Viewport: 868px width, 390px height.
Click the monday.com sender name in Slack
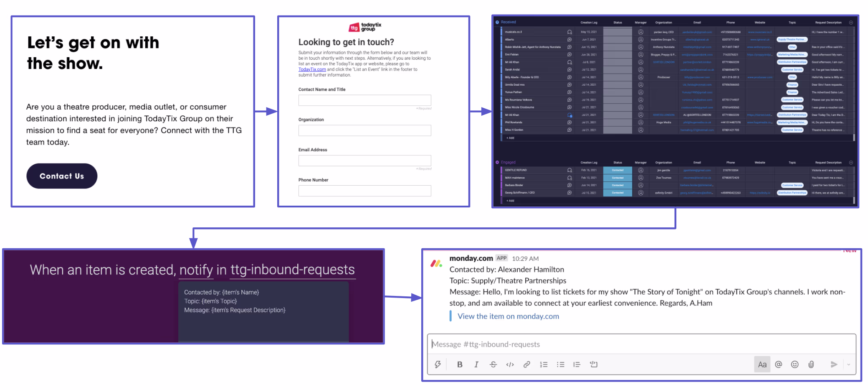point(471,258)
